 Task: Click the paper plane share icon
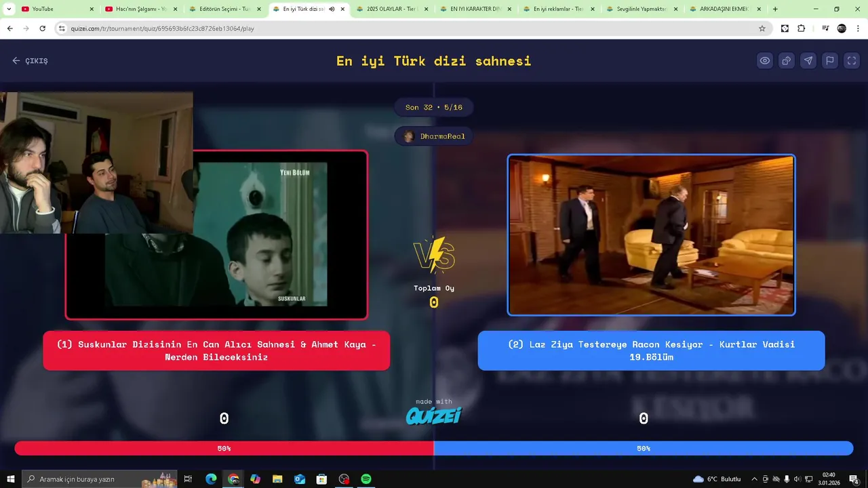click(x=808, y=60)
